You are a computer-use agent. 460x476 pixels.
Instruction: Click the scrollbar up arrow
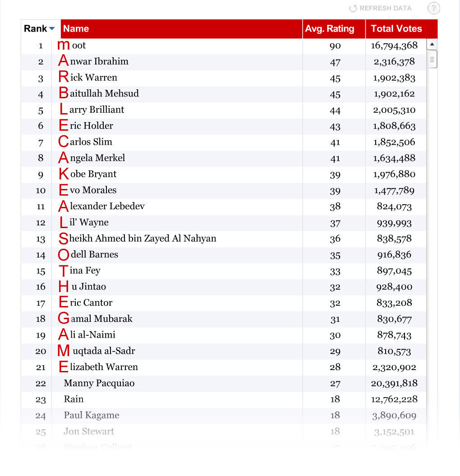(x=432, y=45)
